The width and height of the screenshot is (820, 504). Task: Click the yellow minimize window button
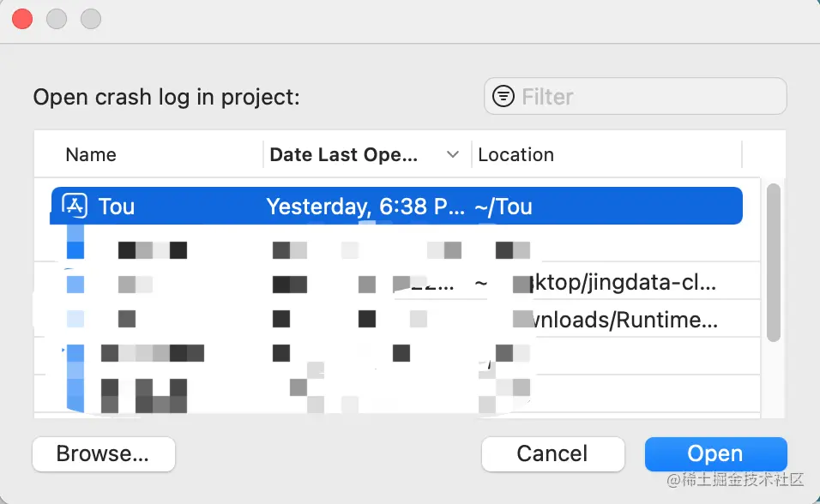point(57,18)
